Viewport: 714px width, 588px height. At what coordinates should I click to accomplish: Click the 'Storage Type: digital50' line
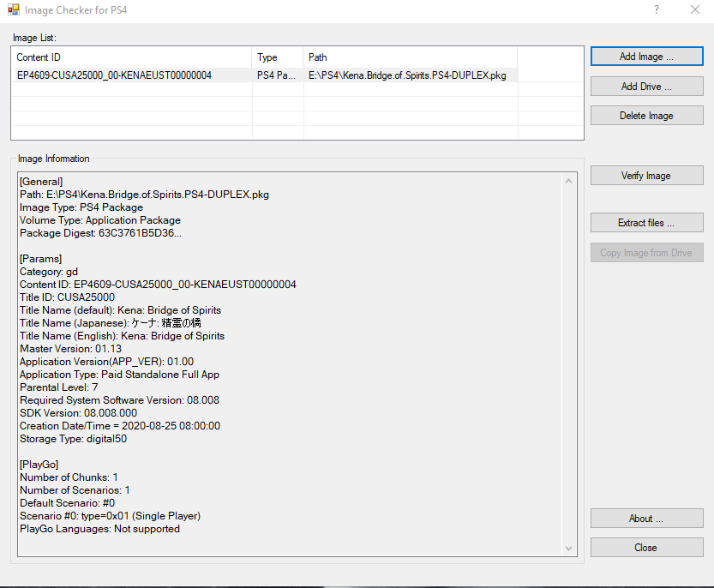(74, 439)
